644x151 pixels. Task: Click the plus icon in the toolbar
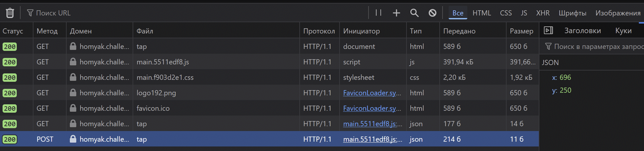(396, 13)
